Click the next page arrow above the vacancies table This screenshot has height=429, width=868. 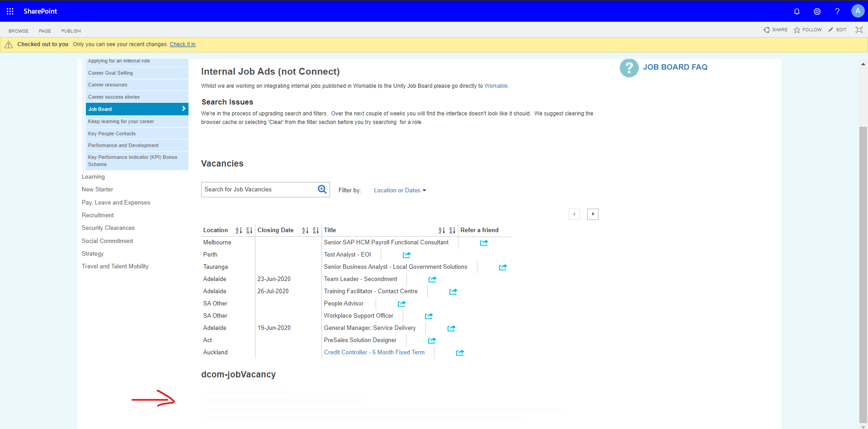tap(593, 214)
